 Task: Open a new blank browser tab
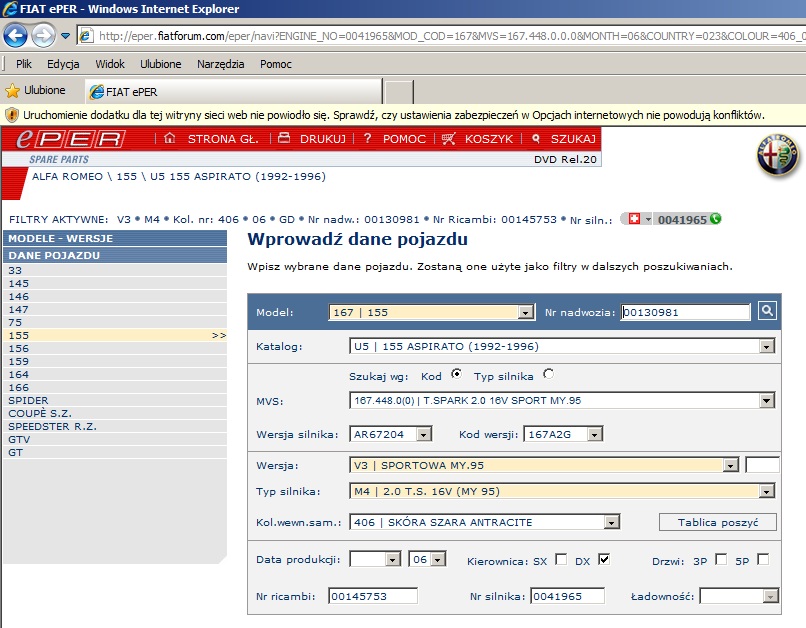pos(399,92)
